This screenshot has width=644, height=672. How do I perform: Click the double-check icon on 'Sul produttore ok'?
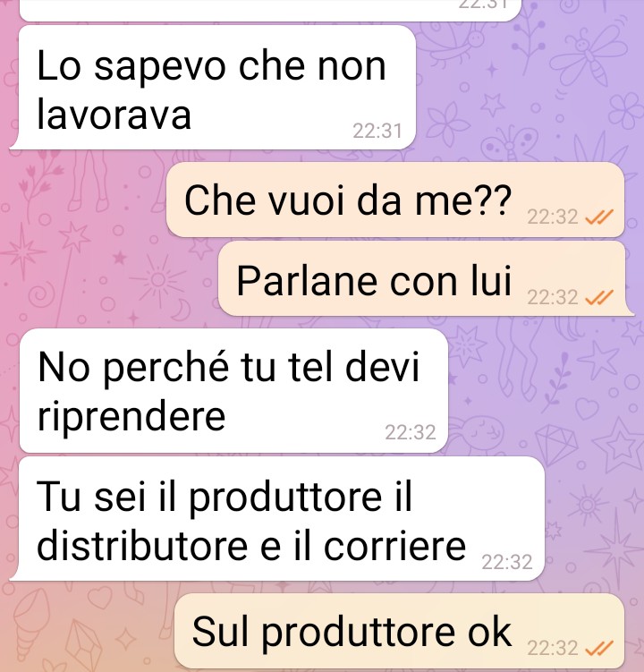coord(599,648)
